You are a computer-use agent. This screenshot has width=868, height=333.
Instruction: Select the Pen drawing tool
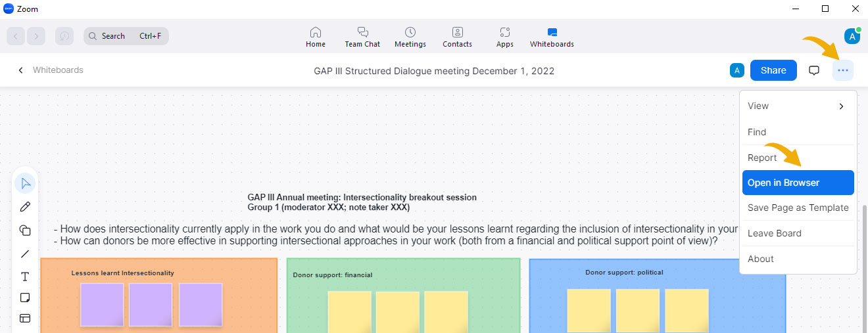(x=25, y=207)
